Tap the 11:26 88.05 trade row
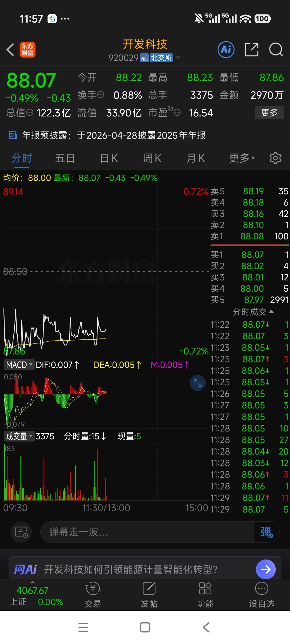 click(x=250, y=394)
